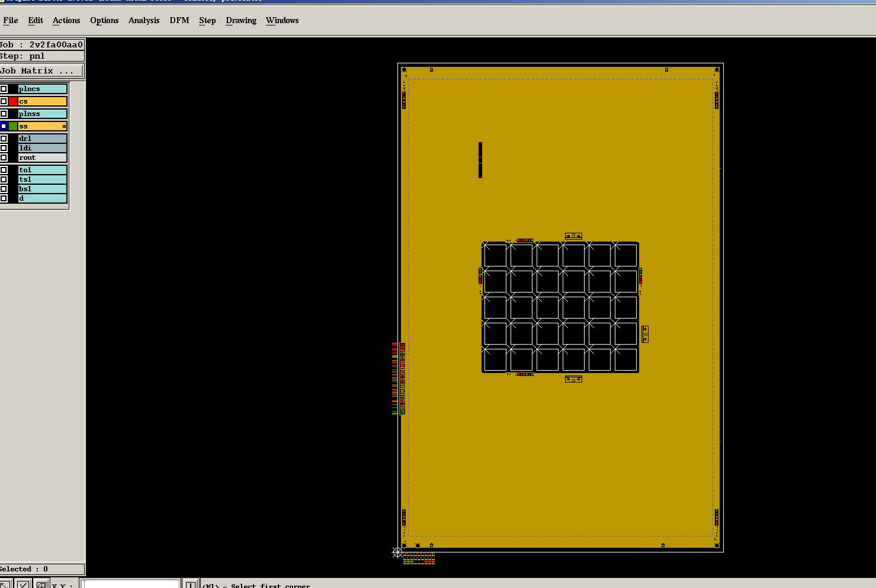Click the coupon symbol right of board array
Screen dimensions: 876x588
tap(645, 334)
